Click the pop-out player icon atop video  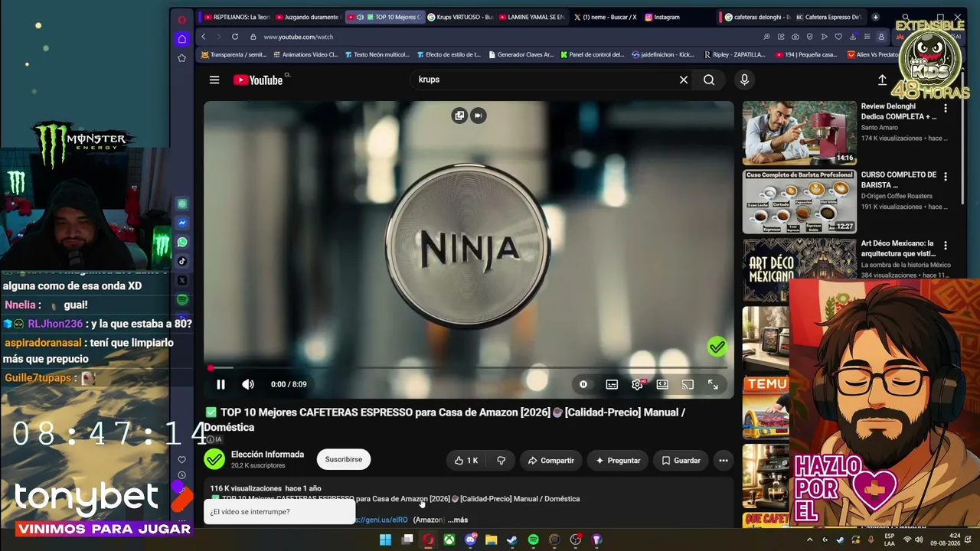click(x=459, y=116)
